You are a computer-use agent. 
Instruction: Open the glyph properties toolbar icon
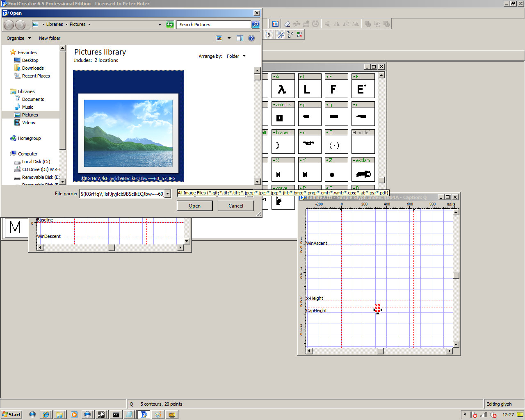click(275, 24)
